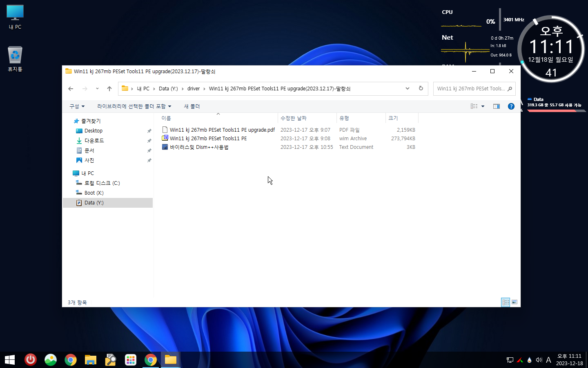
Task: Open the 구성 dropdown menu
Action: [x=77, y=106]
